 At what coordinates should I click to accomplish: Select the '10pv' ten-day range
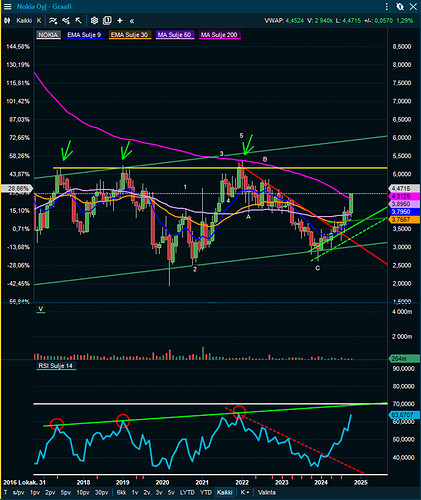point(83,492)
